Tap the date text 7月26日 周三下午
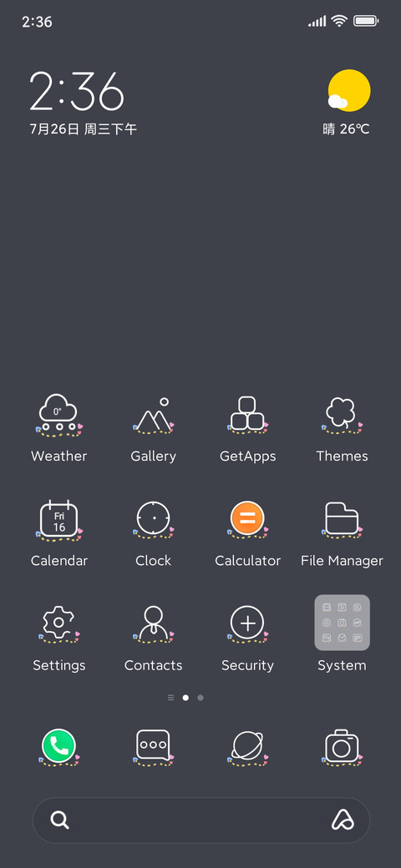 pos(83,129)
